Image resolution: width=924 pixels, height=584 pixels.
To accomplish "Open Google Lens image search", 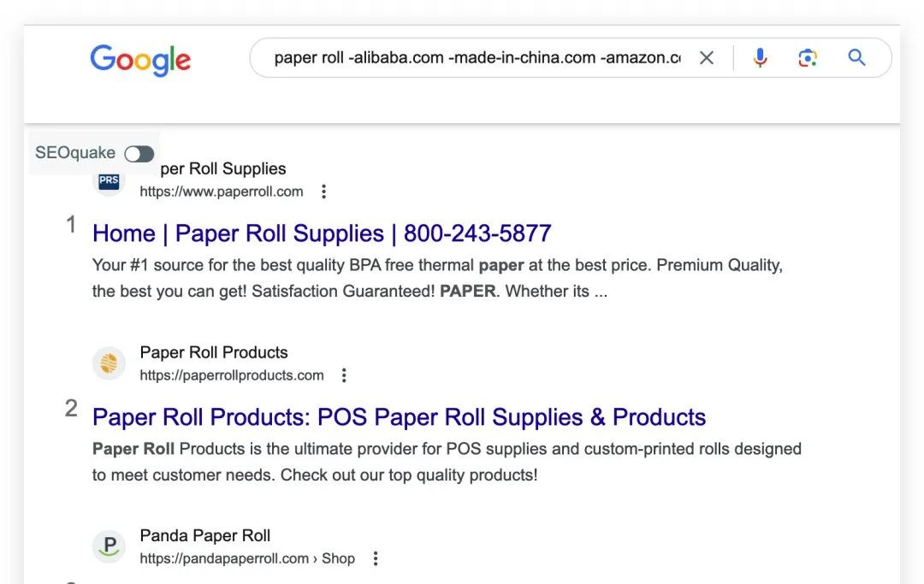I will [x=807, y=58].
